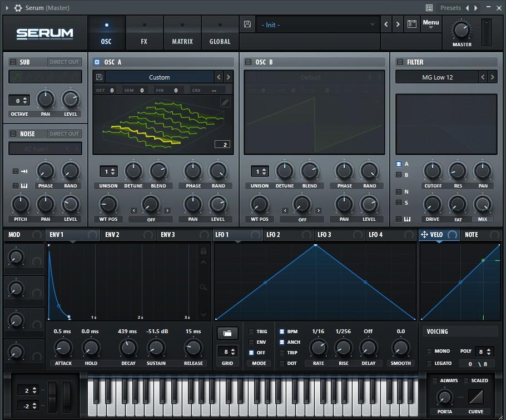
Task: Toggle LFO TRIG mode
Action: click(251, 331)
